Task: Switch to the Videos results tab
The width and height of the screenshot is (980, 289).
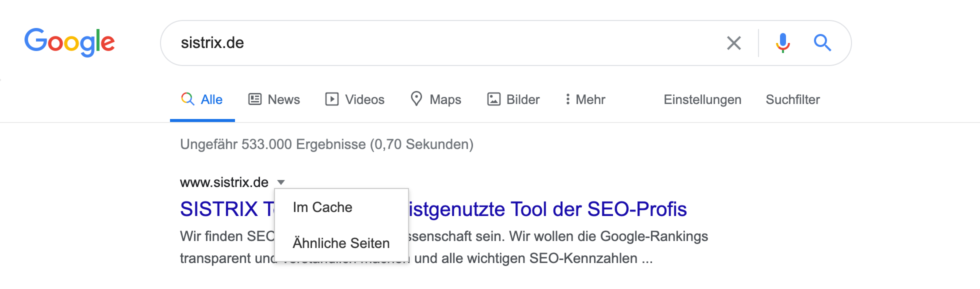Action: click(364, 99)
